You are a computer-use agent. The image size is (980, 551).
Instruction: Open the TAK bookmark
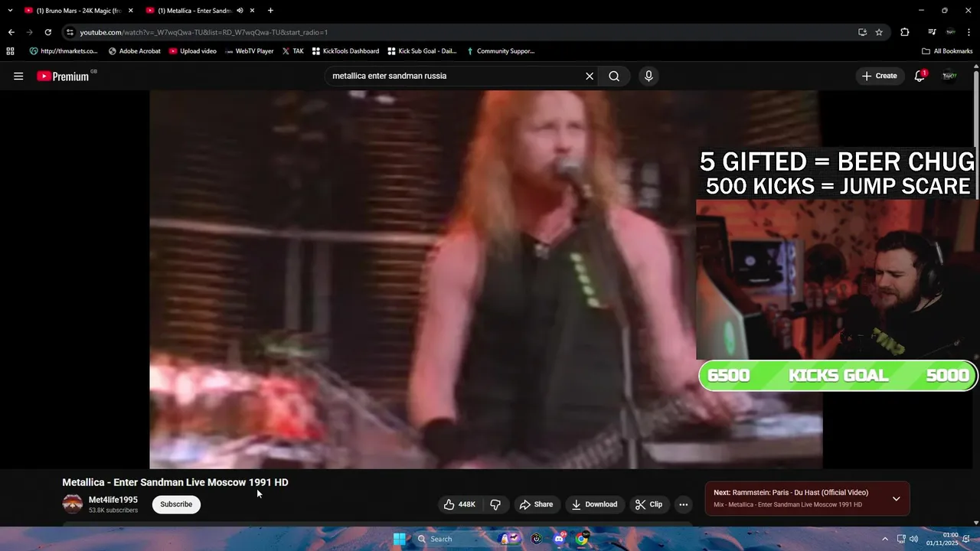292,51
